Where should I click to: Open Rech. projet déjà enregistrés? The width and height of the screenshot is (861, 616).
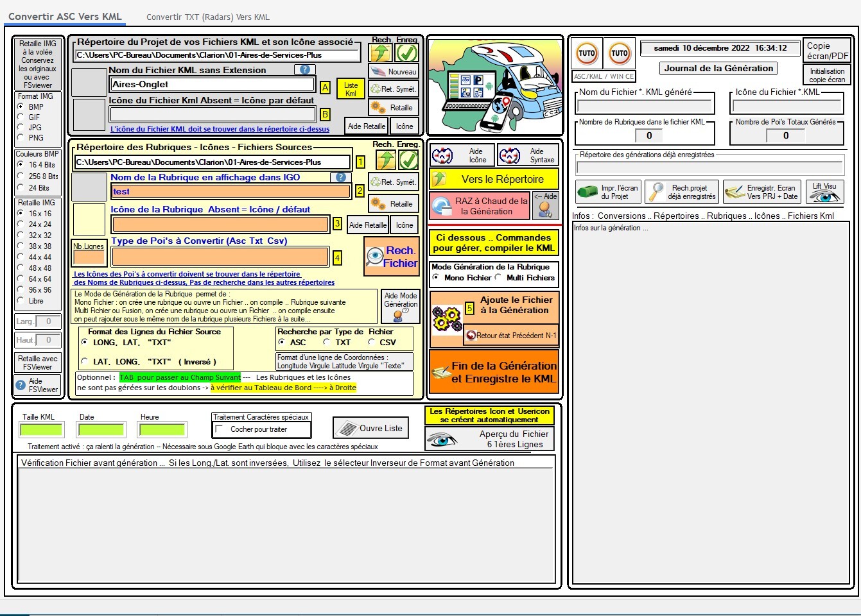[x=683, y=192]
